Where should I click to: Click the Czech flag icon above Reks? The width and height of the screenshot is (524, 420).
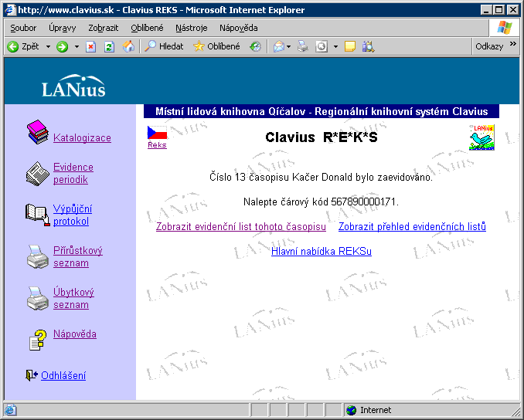click(157, 133)
